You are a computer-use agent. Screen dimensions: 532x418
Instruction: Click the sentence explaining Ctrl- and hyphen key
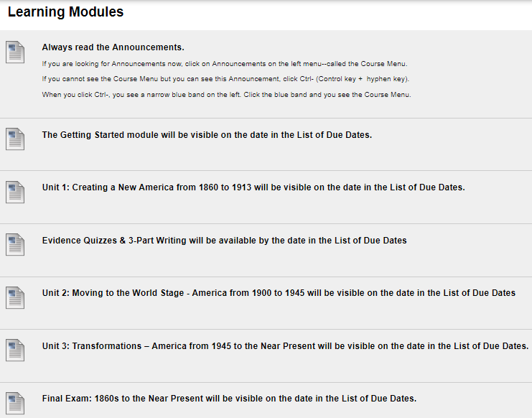225,79
